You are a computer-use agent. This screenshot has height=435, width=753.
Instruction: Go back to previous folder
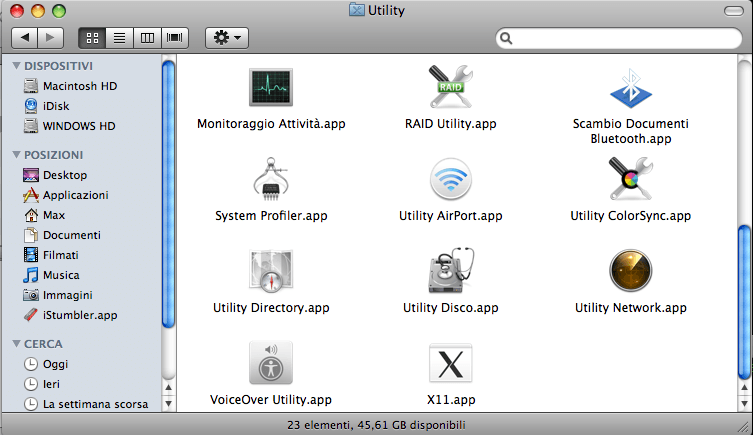click(x=24, y=37)
